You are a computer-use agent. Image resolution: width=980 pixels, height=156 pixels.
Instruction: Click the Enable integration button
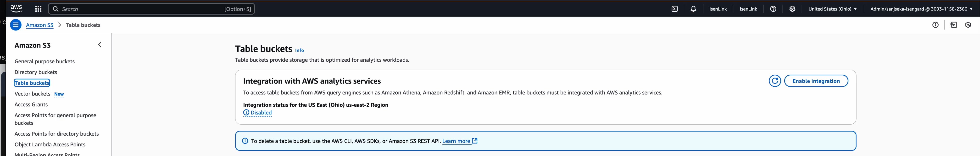[816, 81]
